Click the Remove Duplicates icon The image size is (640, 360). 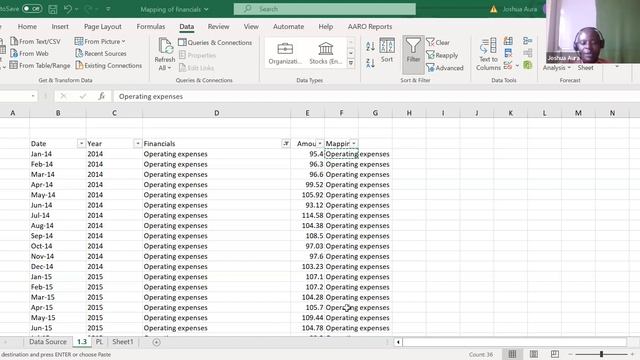point(508,53)
